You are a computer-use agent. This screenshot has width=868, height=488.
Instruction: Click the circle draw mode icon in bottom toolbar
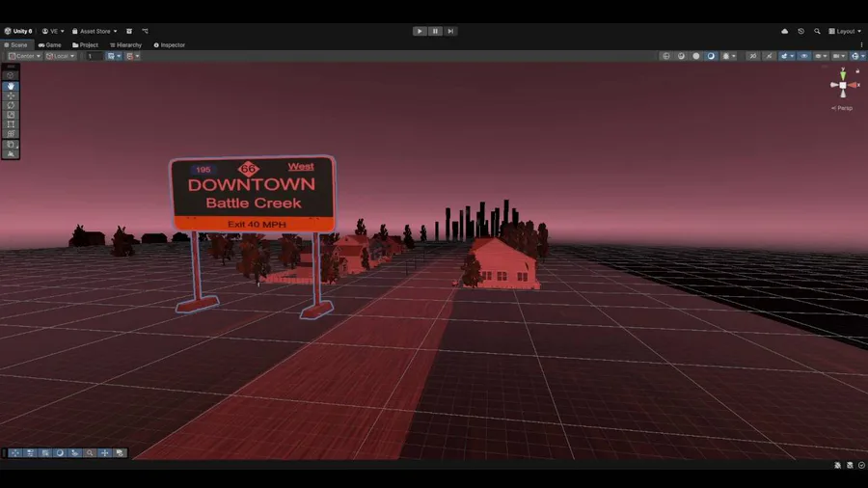[60, 452]
